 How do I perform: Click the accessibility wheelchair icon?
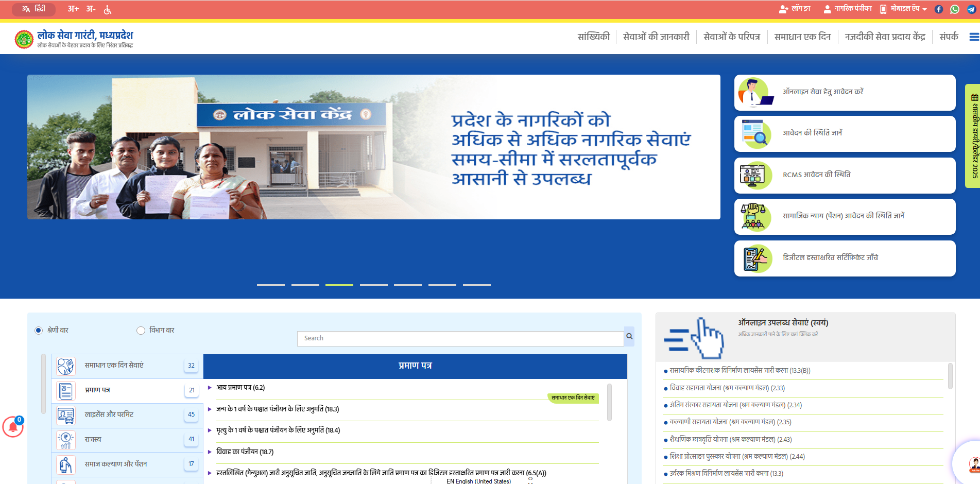[108, 9]
